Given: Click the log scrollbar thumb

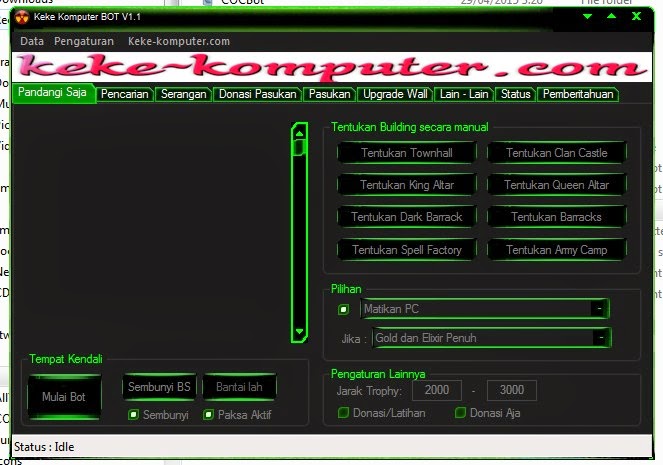Looking at the screenshot, I should [x=299, y=148].
